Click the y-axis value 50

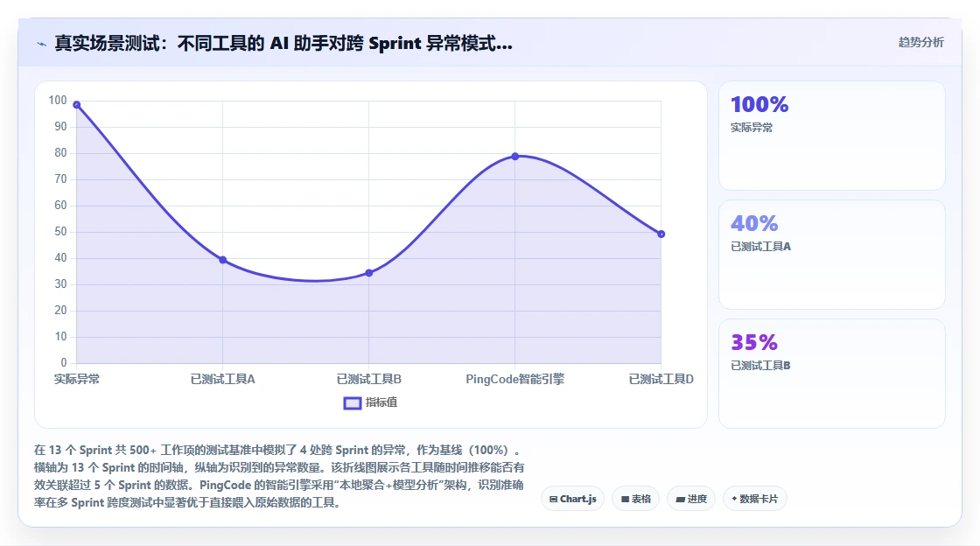[60, 231]
